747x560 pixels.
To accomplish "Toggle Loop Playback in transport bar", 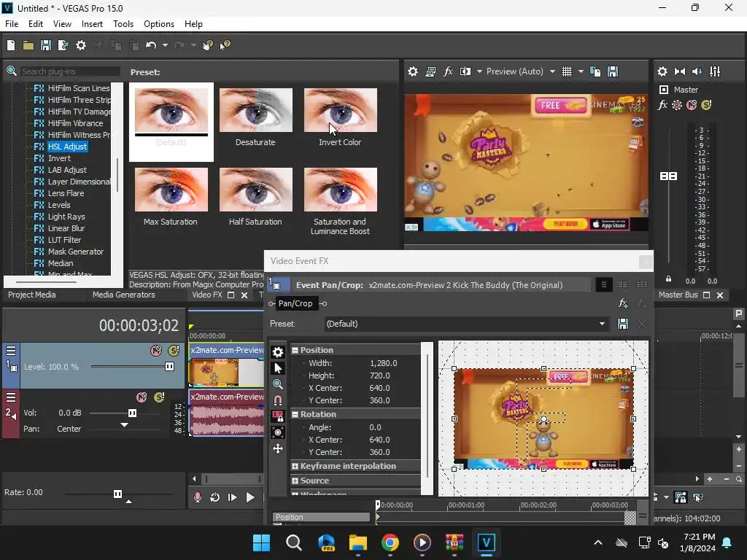I will point(215,497).
